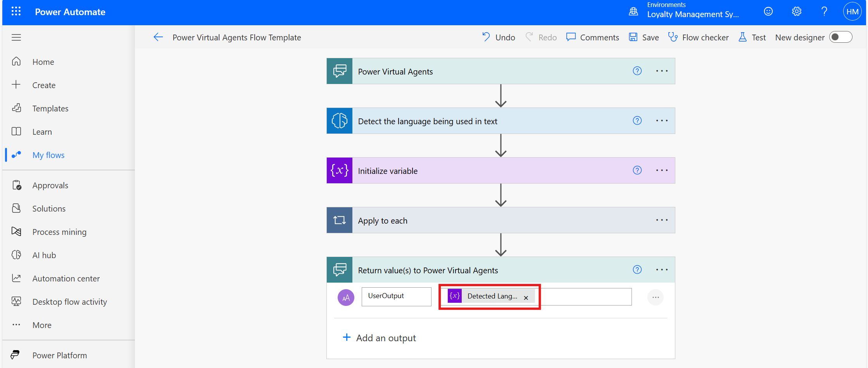Screen dimensions: 868x368
Task: Expand the Power Virtual Agents trigger card
Action: [x=500, y=71]
